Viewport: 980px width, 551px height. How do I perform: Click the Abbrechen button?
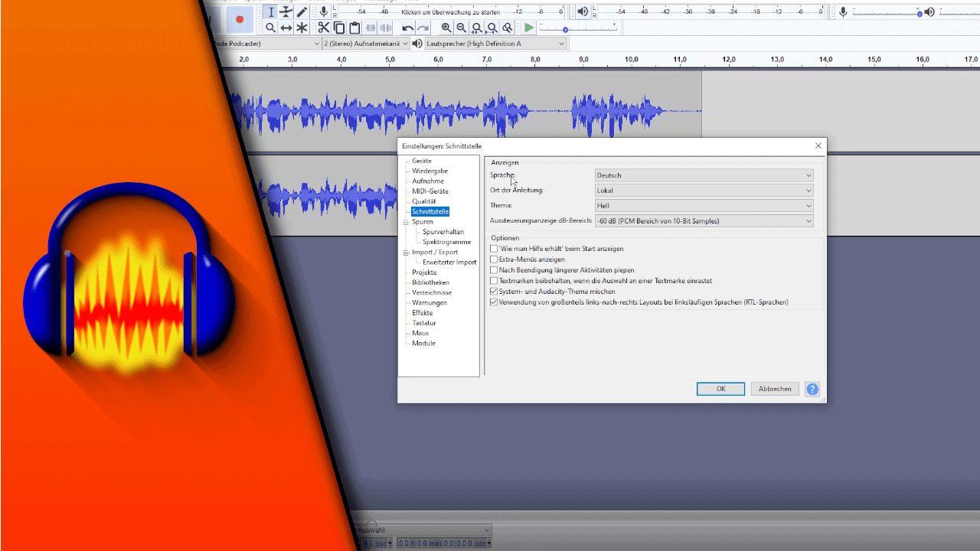775,389
